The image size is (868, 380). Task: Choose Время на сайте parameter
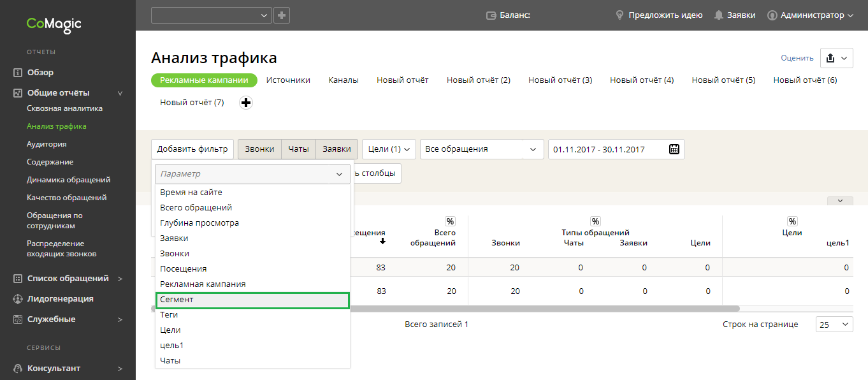(252, 193)
